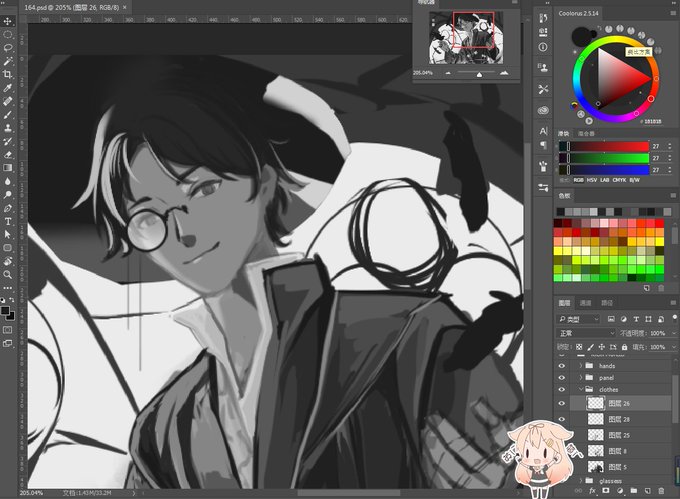Open the Character panel icon

click(x=543, y=131)
